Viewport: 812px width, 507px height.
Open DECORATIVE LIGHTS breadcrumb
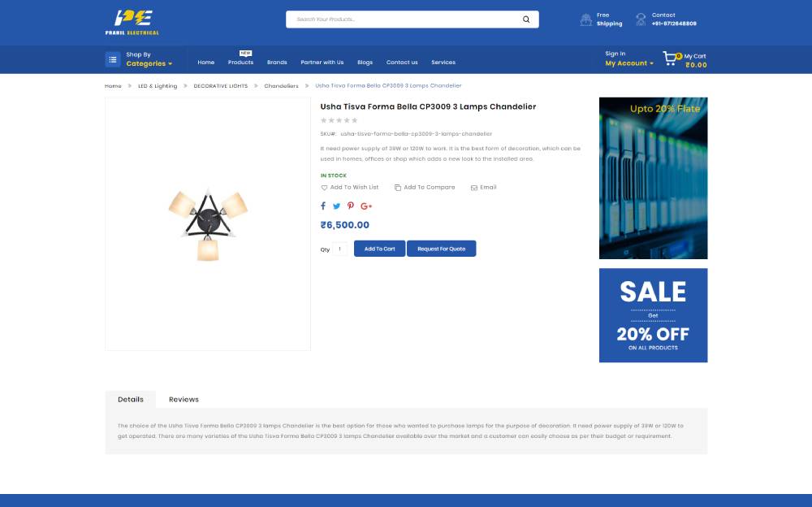[221, 86]
